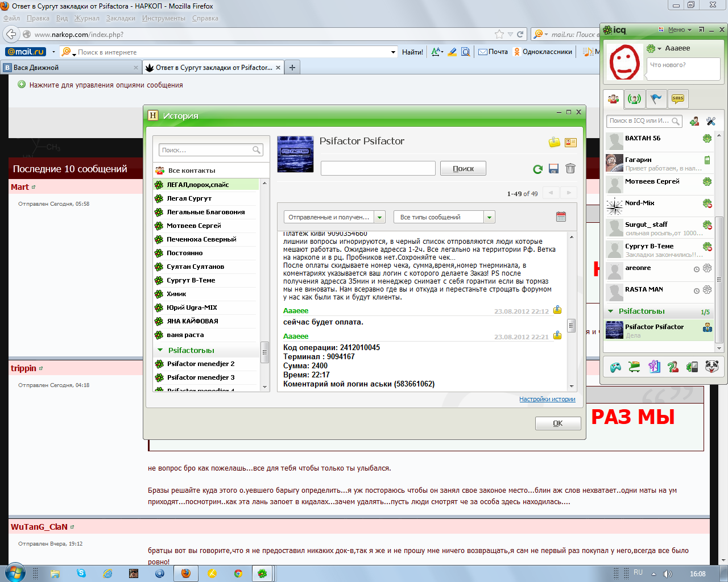
Task: Open ICQ status dropdown next to Аааеее
Action: [660, 48]
